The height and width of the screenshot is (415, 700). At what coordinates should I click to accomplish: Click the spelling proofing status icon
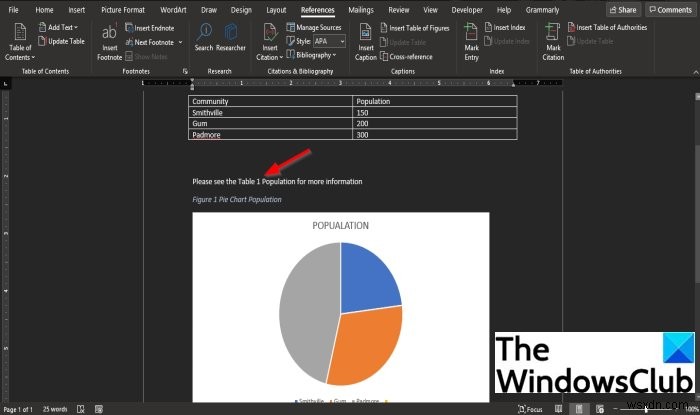tap(81, 409)
